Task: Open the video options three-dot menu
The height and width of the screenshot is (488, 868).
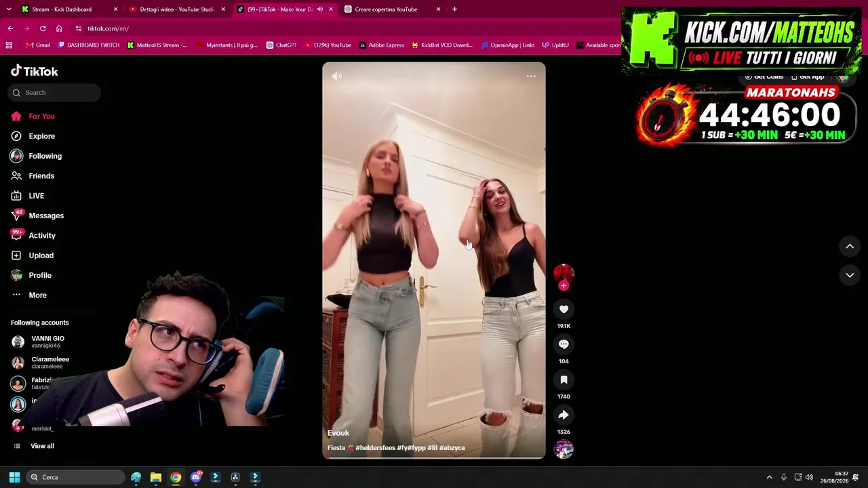Action: coord(531,77)
